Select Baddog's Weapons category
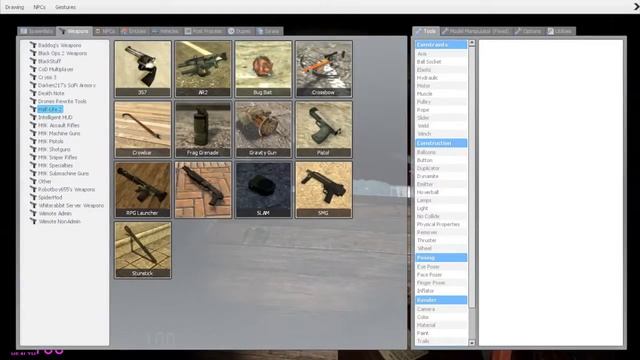The height and width of the screenshot is (360, 640). pos(60,45)
